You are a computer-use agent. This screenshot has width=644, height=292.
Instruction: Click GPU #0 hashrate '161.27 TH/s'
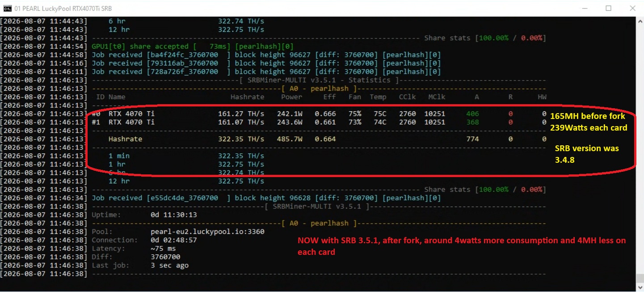(x=241, y=114)
